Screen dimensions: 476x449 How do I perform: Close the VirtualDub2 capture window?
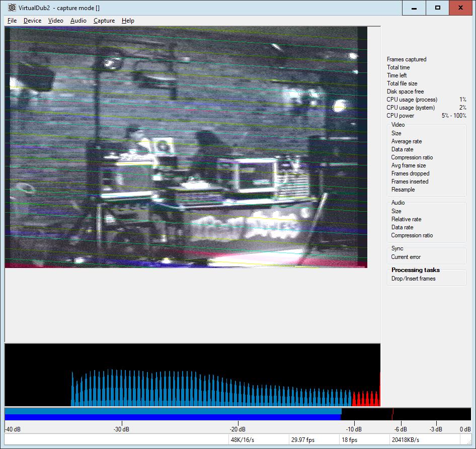coord(461,8)
